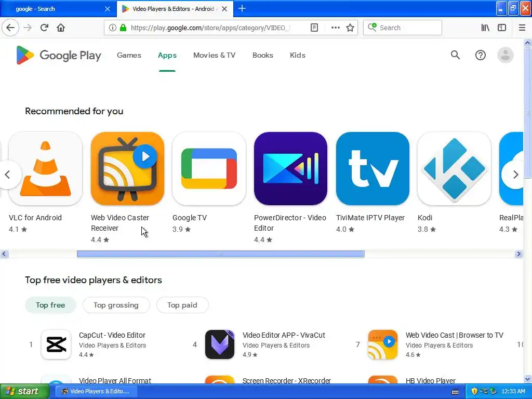Open the Movies & TV section

coord(214,55)
